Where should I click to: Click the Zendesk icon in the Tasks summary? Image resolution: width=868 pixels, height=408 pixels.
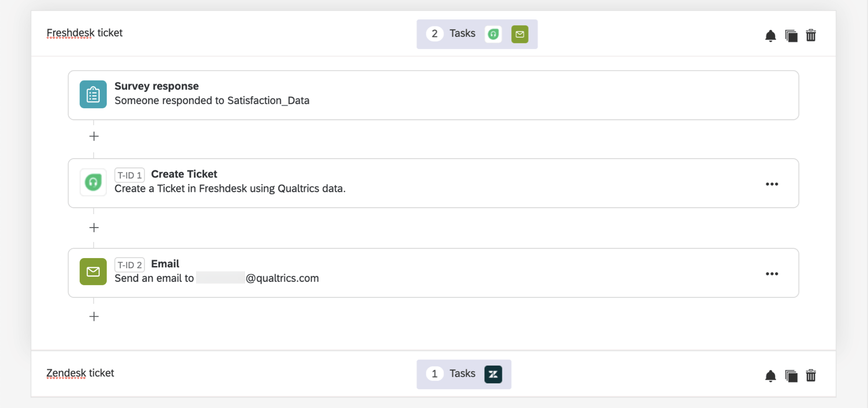(493, 374)
